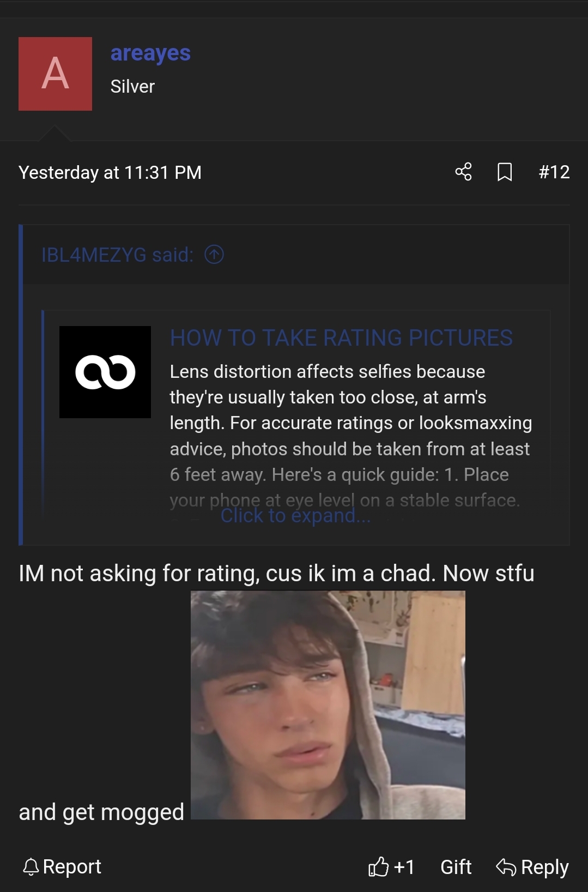The height and width of the screenshot is (892, 588).
Task: Click the curved reply arrow icon
Action: click(506, 866)
